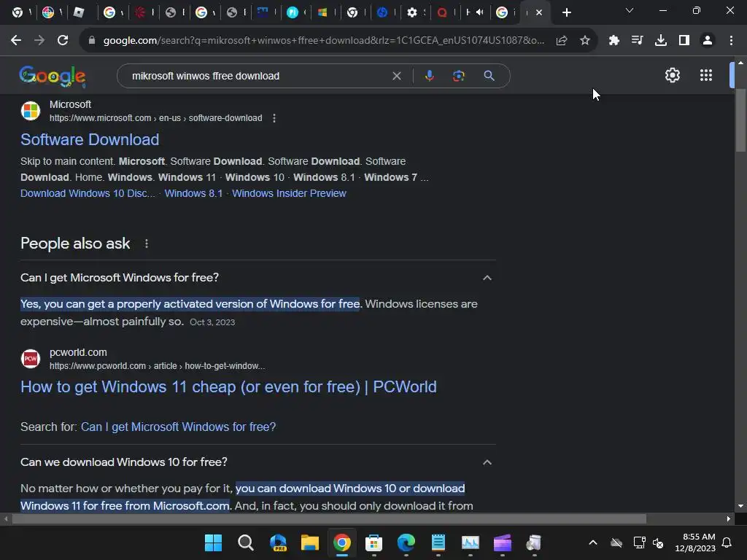This screenshot has height=560, width=747.
Task: Open the Windows Start menu
Action: (213, 542)
